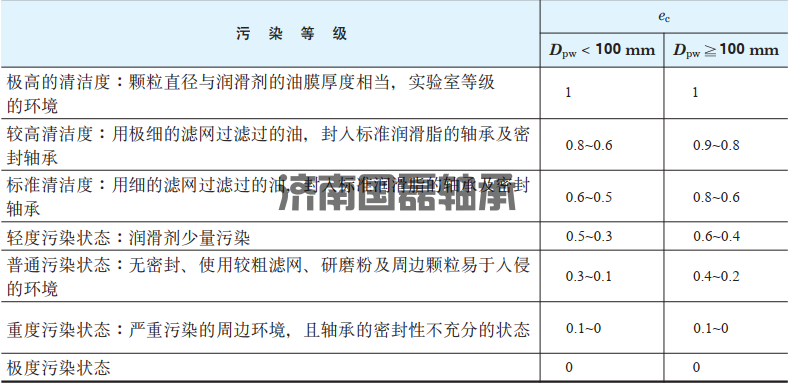The height and width of the screenshot is (384, 794).
Task: Select value 0.9~0.8 in second ec column
Action: click(716, 145)
